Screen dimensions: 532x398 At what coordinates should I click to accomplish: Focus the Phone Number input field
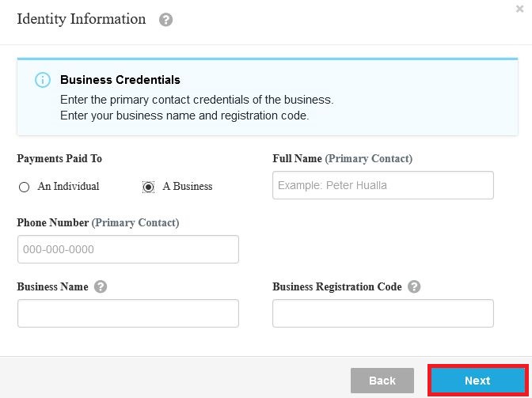click(128, 249)
